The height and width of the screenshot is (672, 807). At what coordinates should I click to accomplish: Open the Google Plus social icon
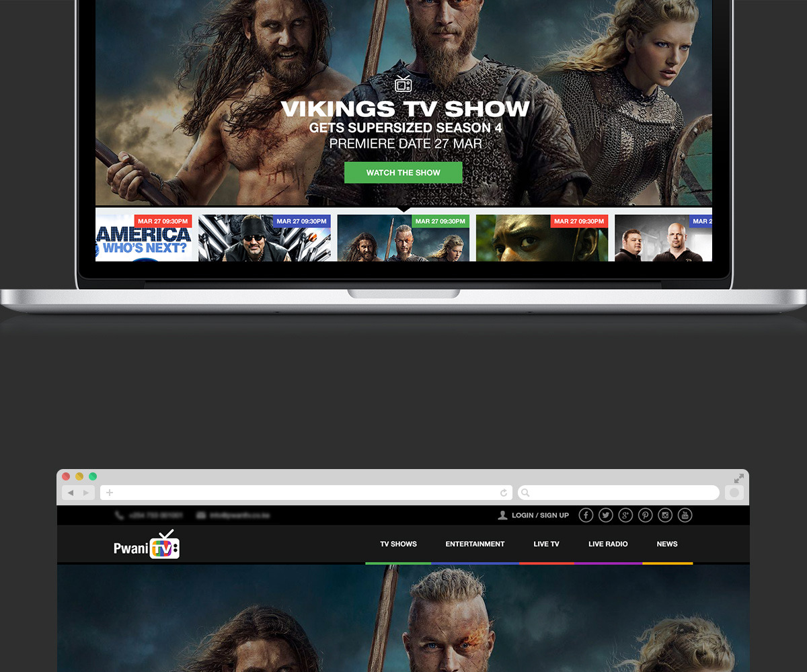click(x=625, y=515)
